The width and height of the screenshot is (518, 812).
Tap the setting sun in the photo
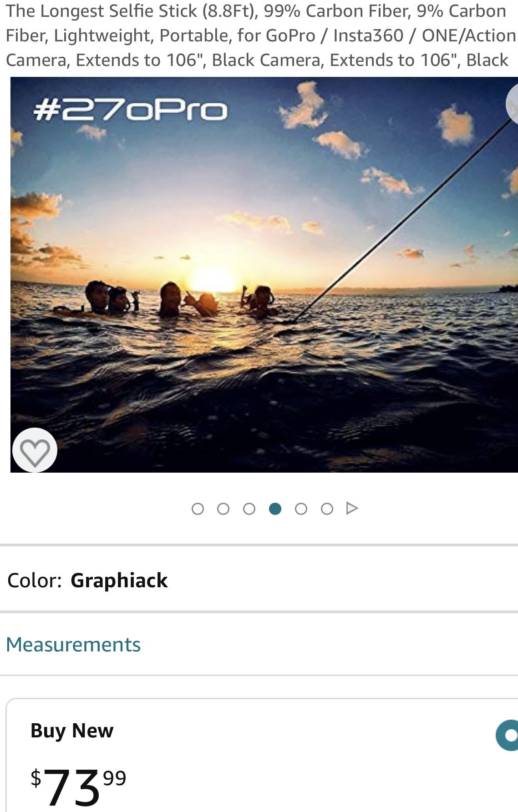click(x=213, y=277)
